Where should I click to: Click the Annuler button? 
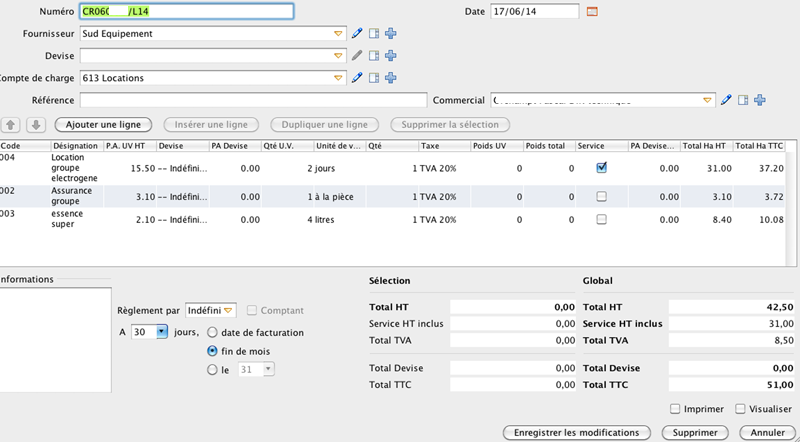click(767, 432)
